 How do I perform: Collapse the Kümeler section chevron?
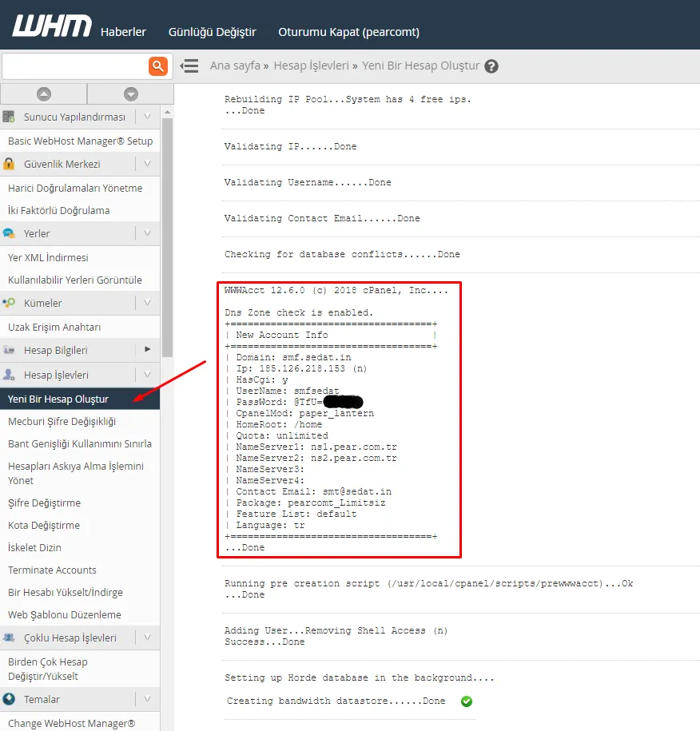pos(147,303)
